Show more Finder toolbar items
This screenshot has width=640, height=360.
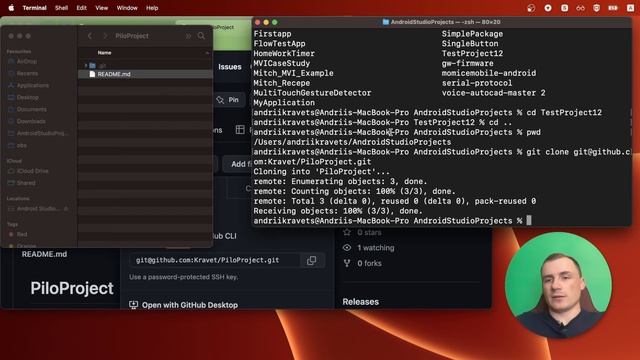pos(188,36)
